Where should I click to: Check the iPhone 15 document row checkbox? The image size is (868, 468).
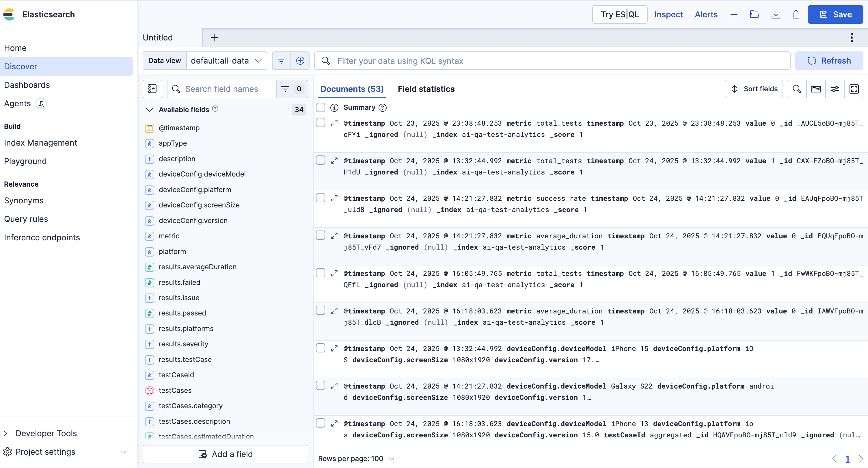[321, 348]
